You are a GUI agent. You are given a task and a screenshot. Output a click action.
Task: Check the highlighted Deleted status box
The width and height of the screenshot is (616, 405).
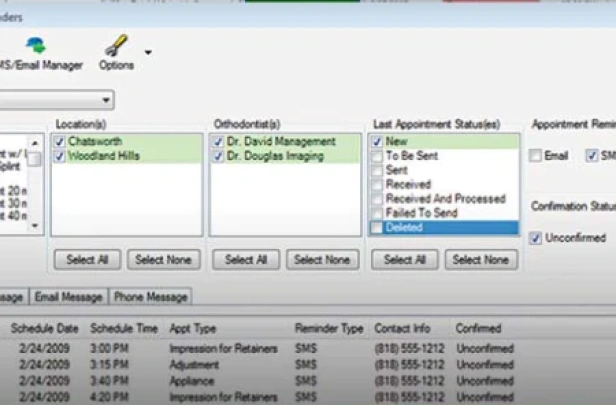pos(377,227)
